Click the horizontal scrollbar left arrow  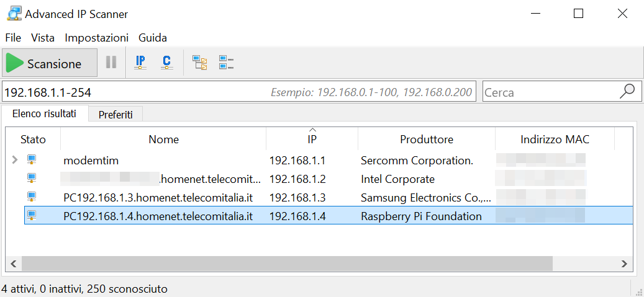[x=14, y=264]
